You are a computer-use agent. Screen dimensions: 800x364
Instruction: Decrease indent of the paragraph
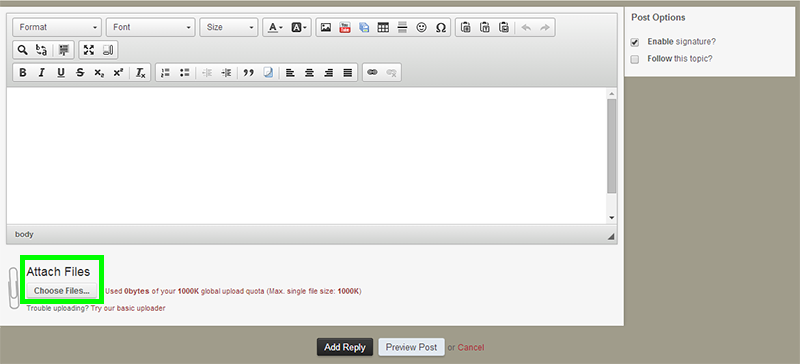(207, 72)
